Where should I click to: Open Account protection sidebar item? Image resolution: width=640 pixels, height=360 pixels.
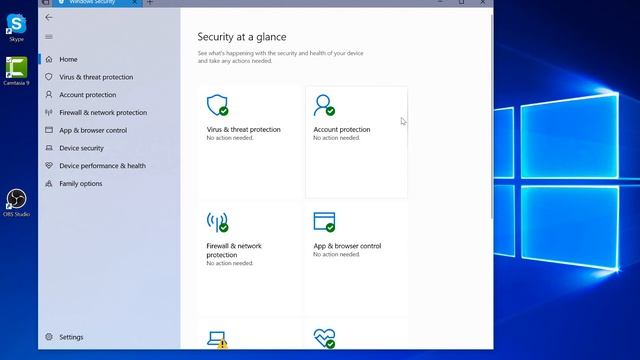pyautogui.click(x=87, y=95)
